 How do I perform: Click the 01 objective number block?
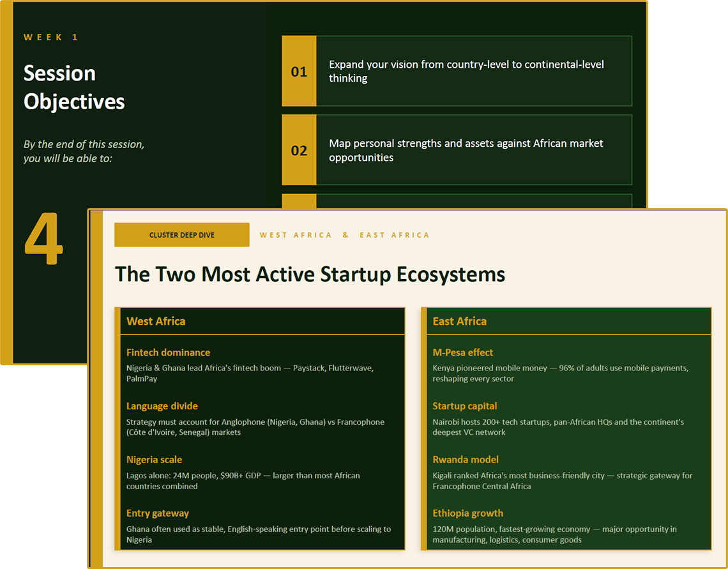(299, 71)
